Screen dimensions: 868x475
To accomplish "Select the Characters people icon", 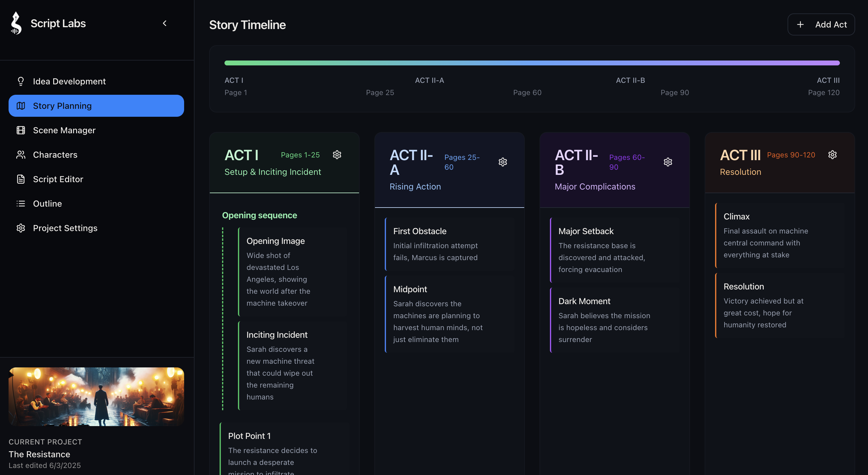I will [20, 155].
